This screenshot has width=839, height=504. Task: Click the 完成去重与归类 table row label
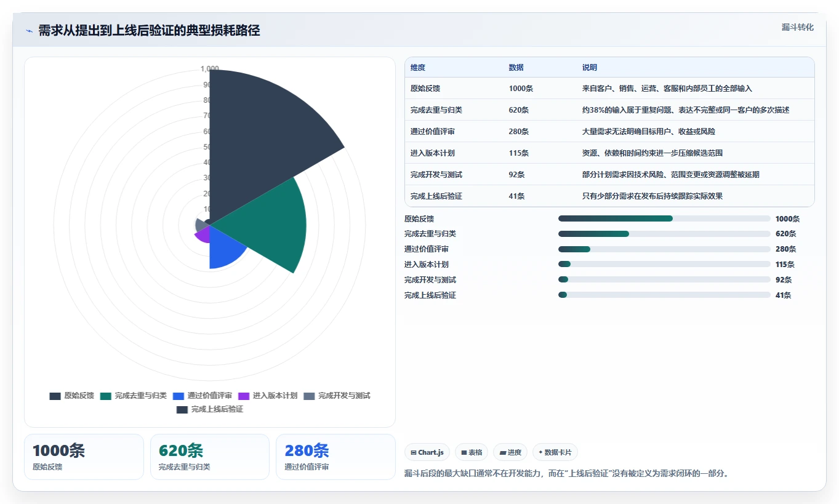(436, 110)
